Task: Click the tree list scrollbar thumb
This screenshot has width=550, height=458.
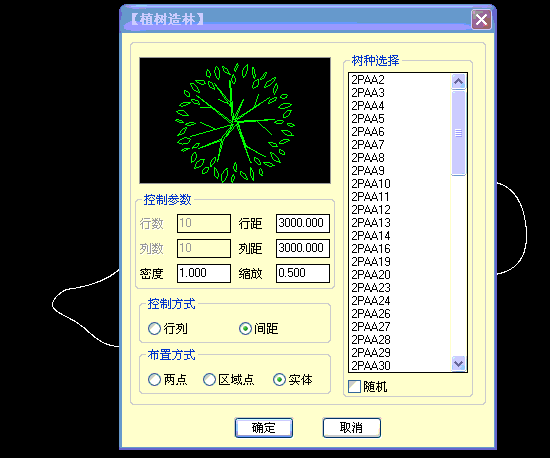Action: pos(458,133)
